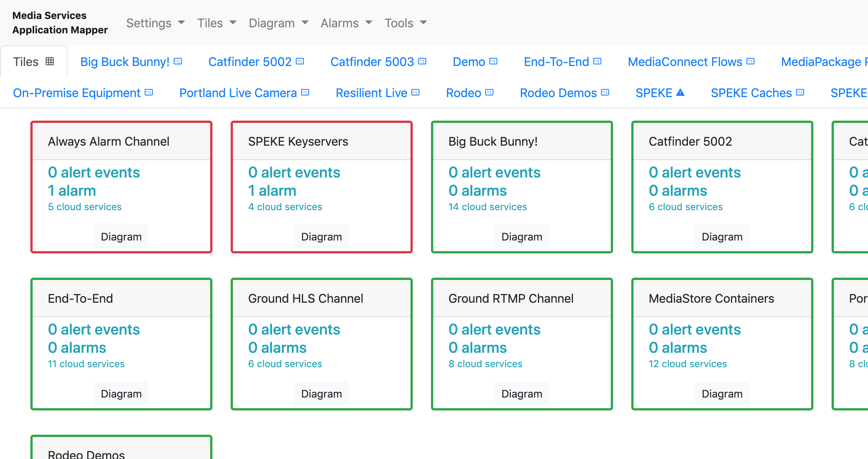Select the Ground RTMP Channel tile header

(511, 299)
